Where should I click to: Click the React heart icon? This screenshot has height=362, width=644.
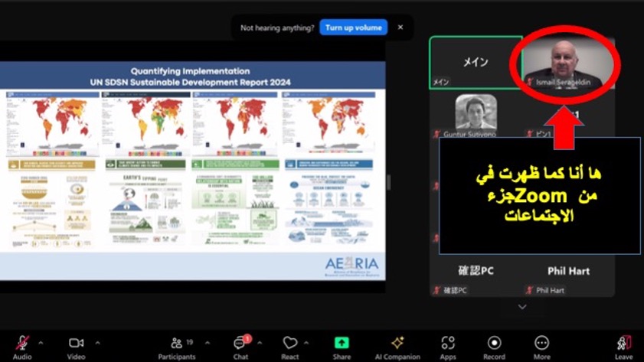point(289,343)
